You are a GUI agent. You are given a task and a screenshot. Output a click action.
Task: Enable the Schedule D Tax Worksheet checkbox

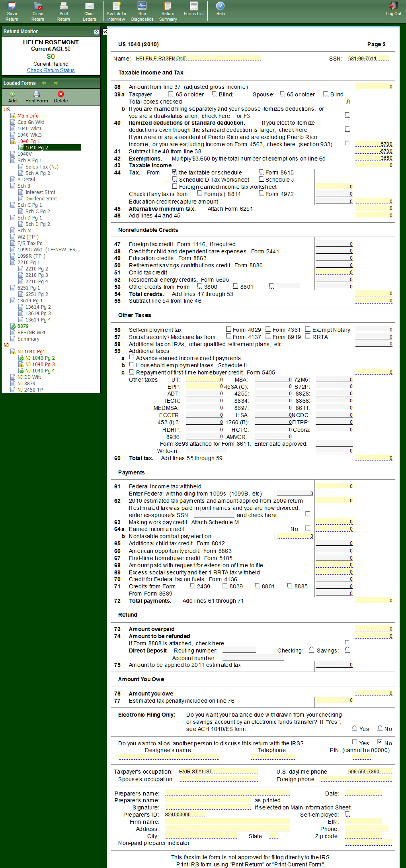click(174, 179)
